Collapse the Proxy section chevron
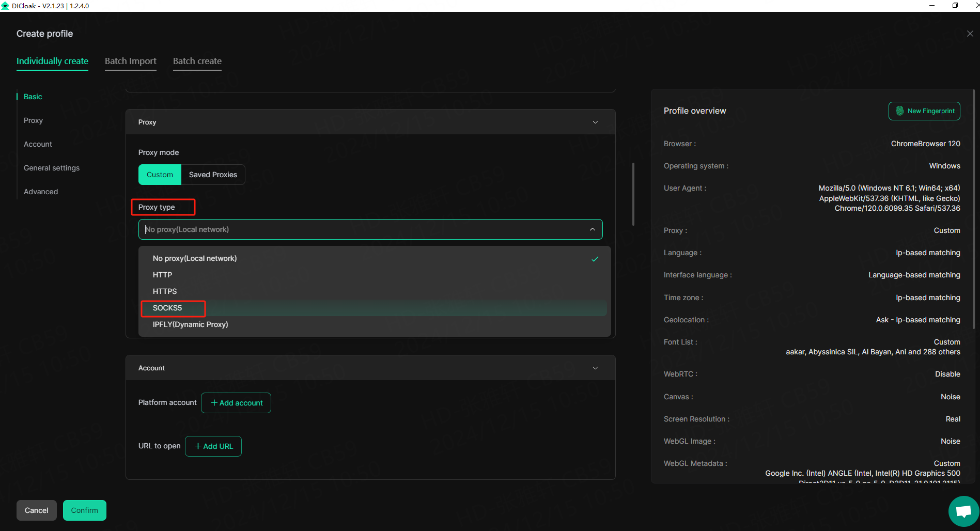Image resolution: width=980 pixels, height=531 pixels. click(595, 122)
